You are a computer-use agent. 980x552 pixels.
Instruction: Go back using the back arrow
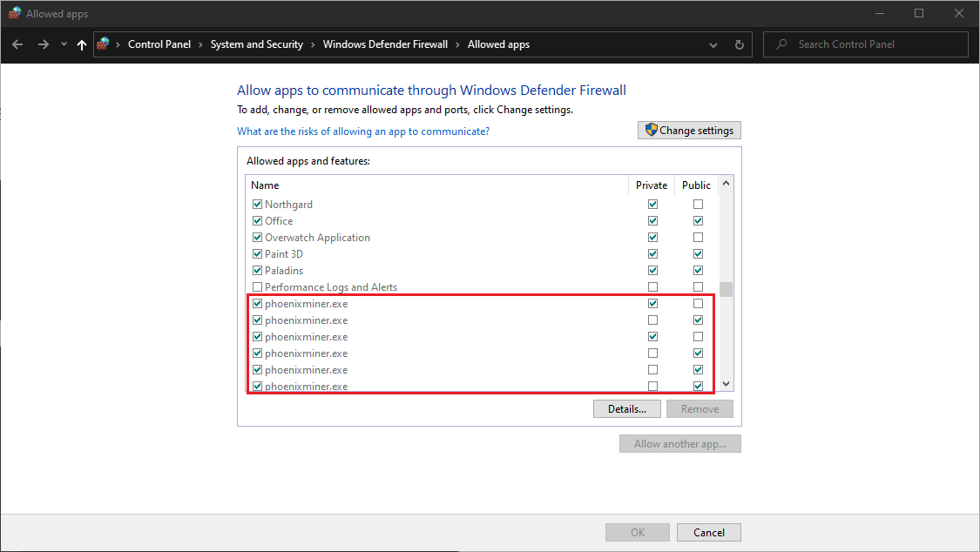click(17, 44)
